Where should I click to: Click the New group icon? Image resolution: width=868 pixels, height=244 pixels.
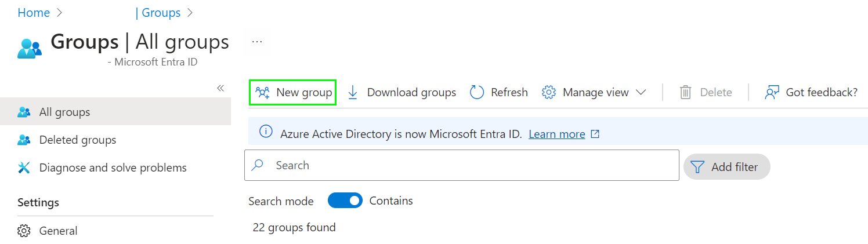pos(263,92)
